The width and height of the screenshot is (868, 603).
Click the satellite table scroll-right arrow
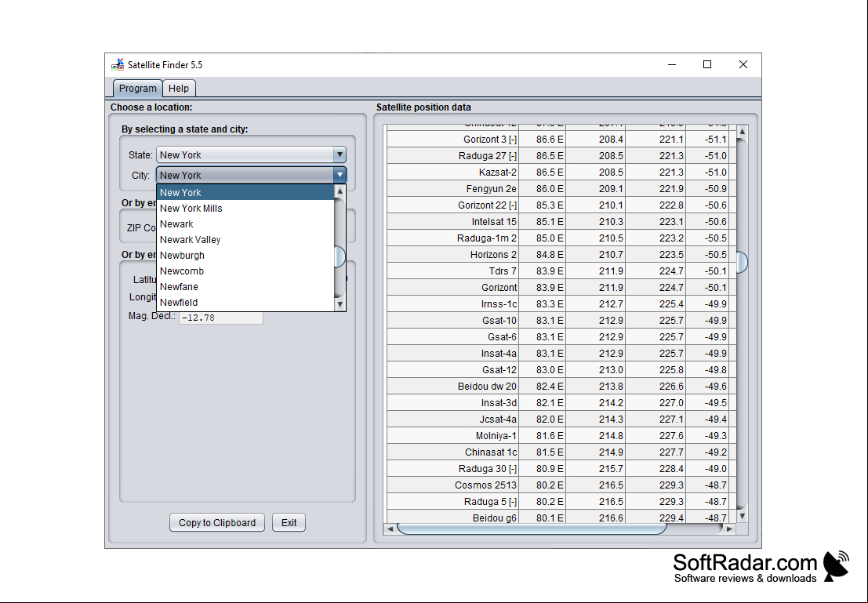[730, 529]
